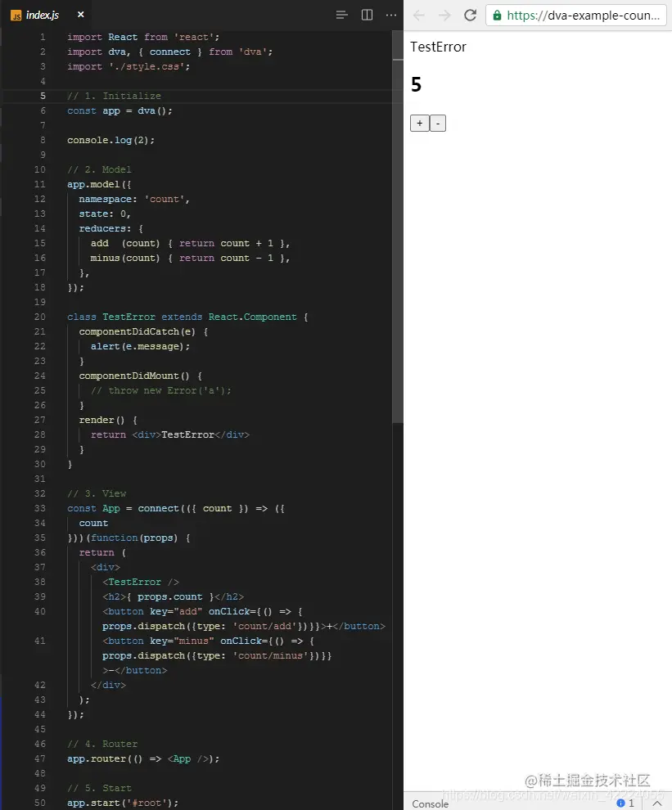This screenshot has height=810, width=672.
Task: Go back in the preview browser
Action: (x=419, y=15)
